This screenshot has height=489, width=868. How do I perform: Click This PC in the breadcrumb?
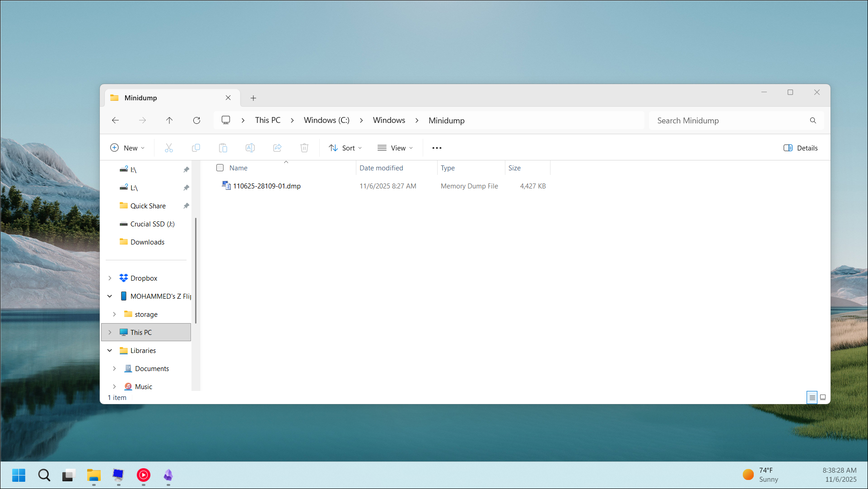coord(268,120)
